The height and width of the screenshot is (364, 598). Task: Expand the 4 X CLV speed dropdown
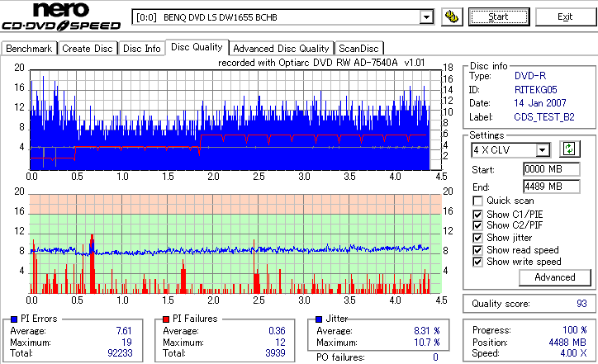point(542,149)
